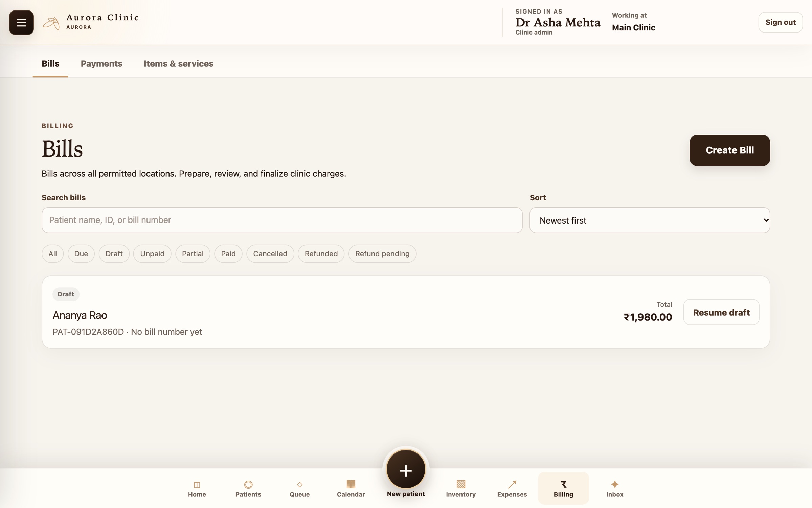Screen dimensions: 812x508
Task: Go to Home in bottom navigation
Action: (x=197, y=489)
